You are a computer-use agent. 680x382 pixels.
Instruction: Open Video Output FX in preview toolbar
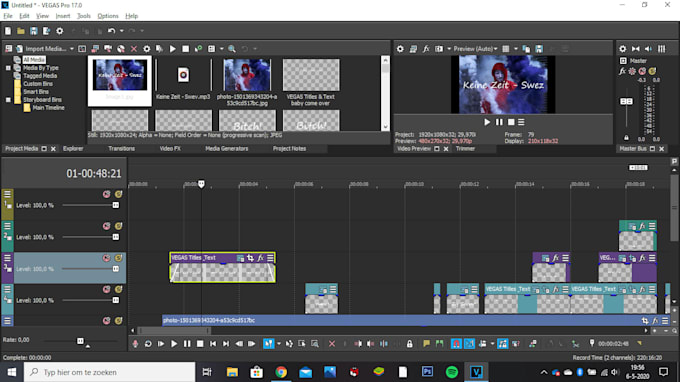[426, 49]
